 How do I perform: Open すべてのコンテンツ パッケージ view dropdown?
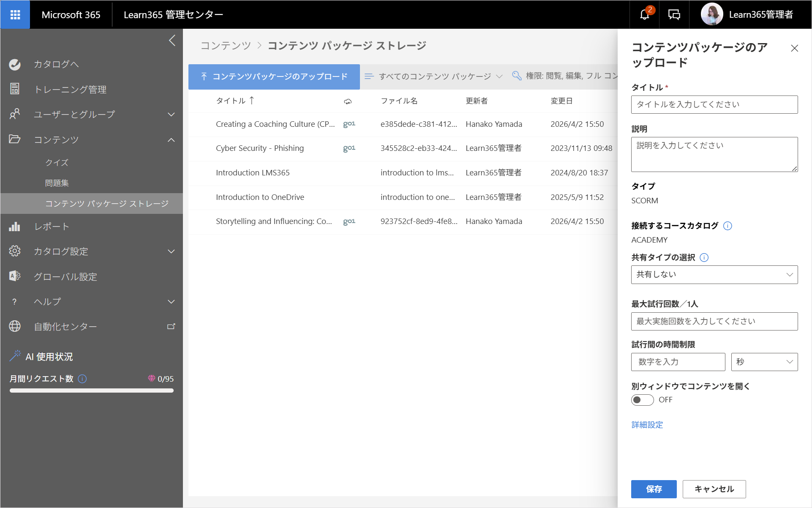click(x=433, y=76)
